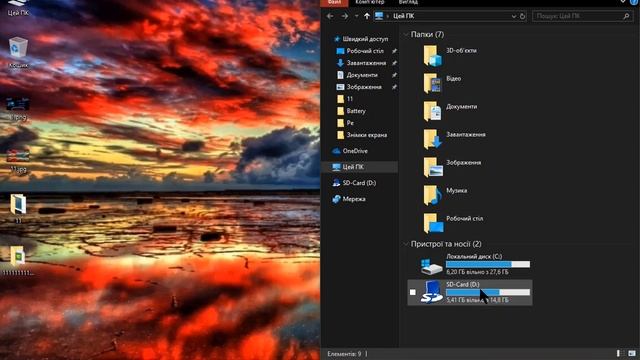Switch to details view via status bar icon
This screenshot has width=640, height=360.
tap(620, 353)
